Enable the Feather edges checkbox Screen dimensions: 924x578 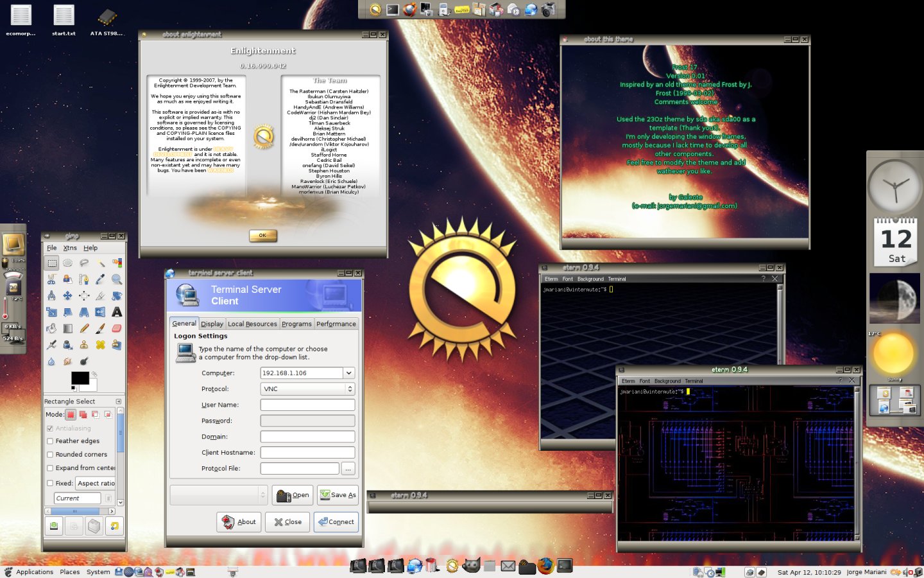pyautogui.click(x=50, y=441)
